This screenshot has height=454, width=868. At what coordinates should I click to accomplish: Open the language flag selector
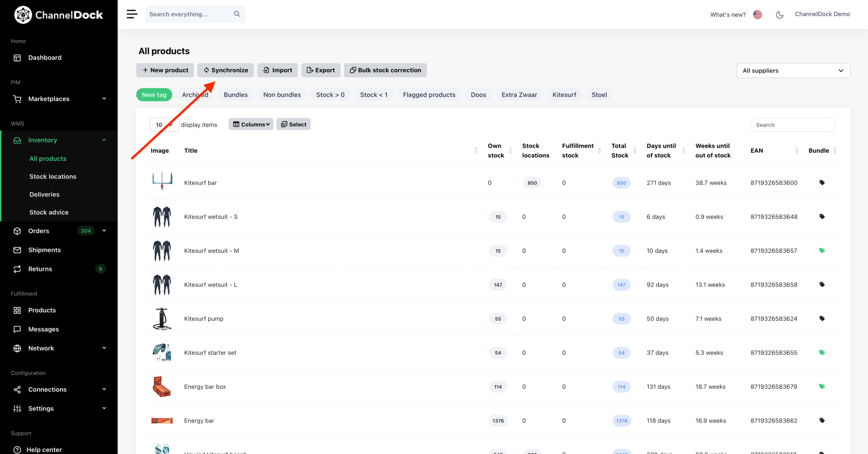tap(757, 14)
